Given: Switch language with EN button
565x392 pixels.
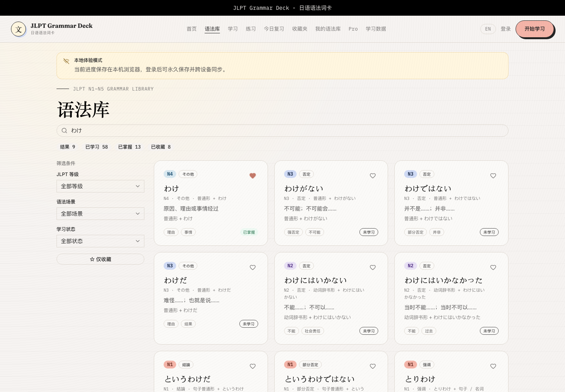Looking at the screenshot, I should point(488,29).
